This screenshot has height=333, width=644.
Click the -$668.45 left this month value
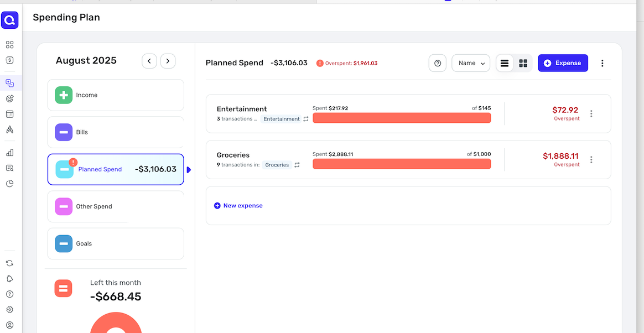pyautogui.click(x=116, y=296)
